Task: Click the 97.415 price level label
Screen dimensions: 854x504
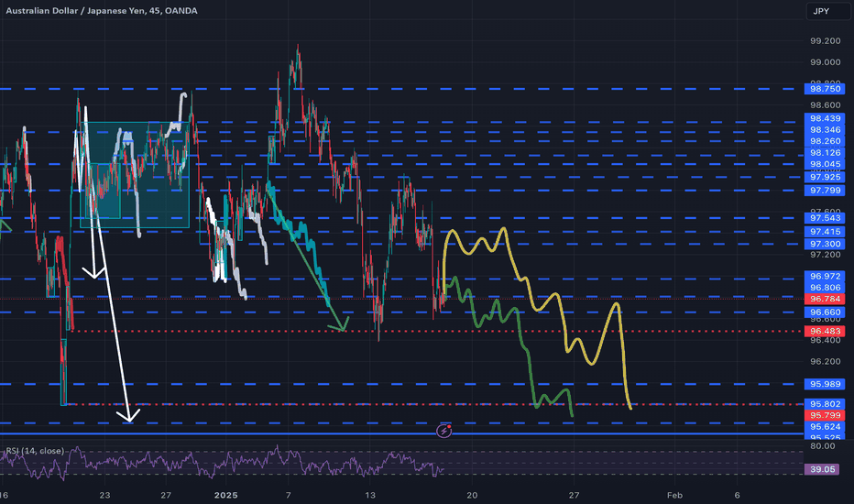Action: [825, 232]
